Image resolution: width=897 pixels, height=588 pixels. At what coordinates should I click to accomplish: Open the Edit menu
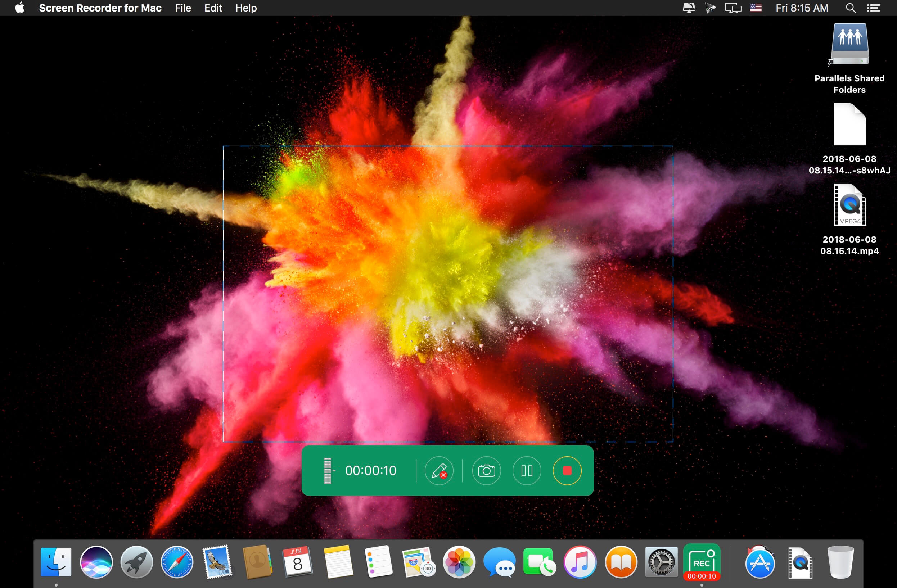click(x=213, y=8)
